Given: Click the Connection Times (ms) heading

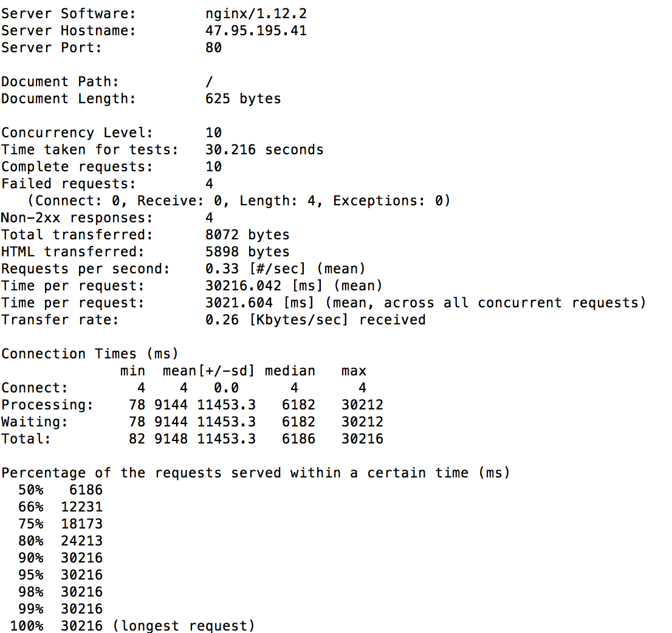Looking at the screenshot, I should (89, 354).
